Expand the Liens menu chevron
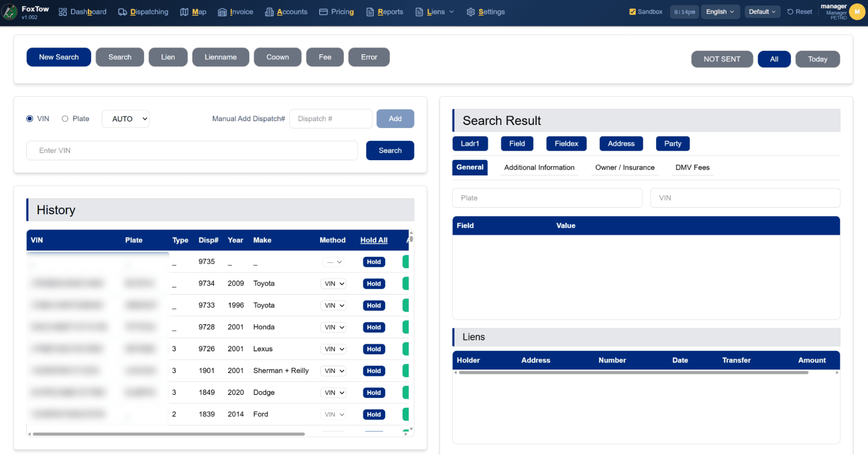This screenshot has height=455, width=868. [452, 12]
